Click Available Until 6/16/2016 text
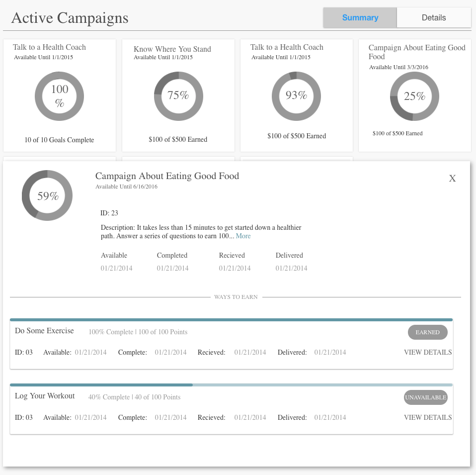 coord(126,187)
